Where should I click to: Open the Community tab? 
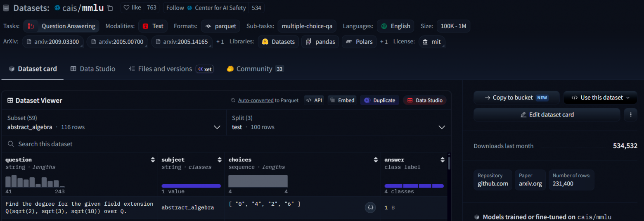tap(255, 69)
